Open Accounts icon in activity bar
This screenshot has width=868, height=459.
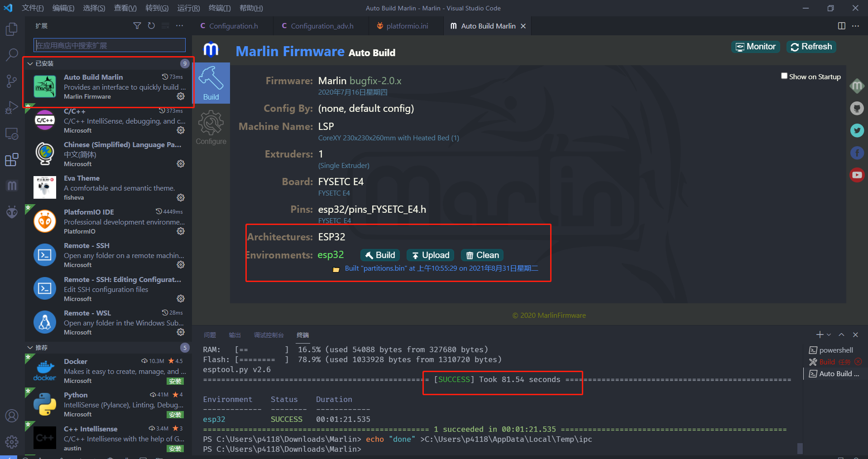coord(11,416)
